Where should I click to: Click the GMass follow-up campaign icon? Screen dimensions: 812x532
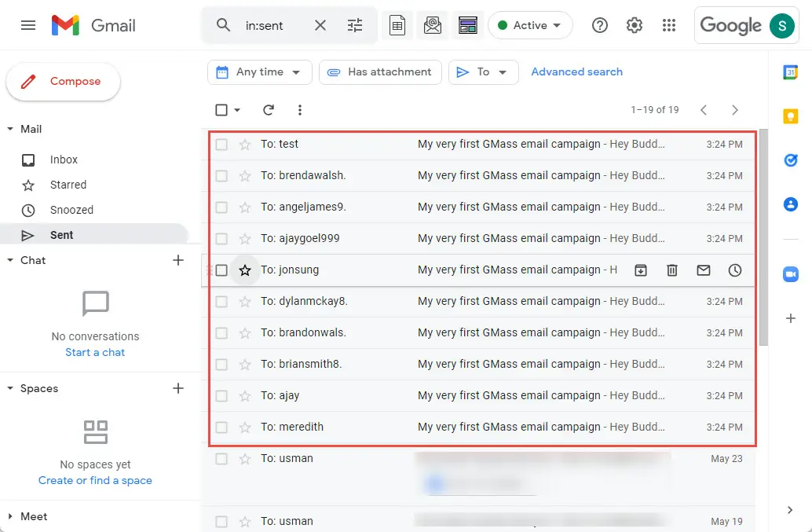click(467, 25)
